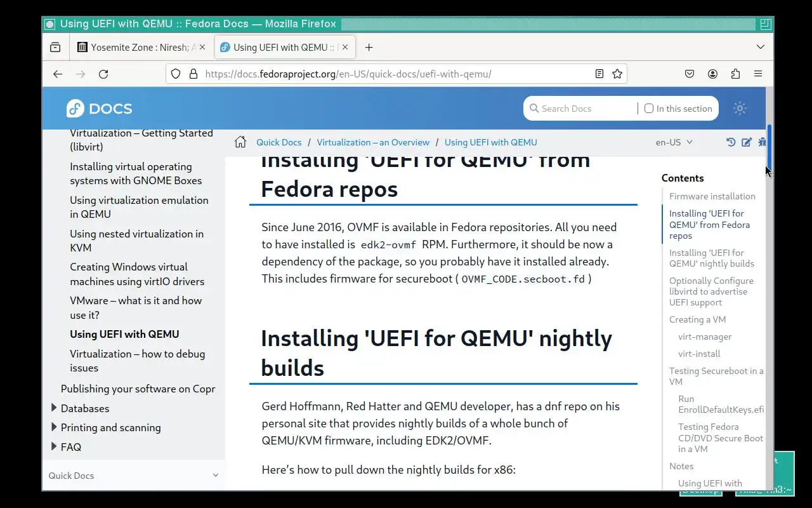Check the 'In this section' checkbox
Viewport: 812px width, 508px height.
pos(649,109)
